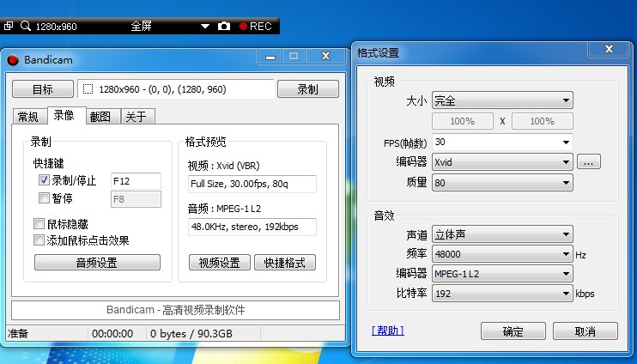Click the Bandicam - 高清视频录制软件 banner

tap(175, 311)
